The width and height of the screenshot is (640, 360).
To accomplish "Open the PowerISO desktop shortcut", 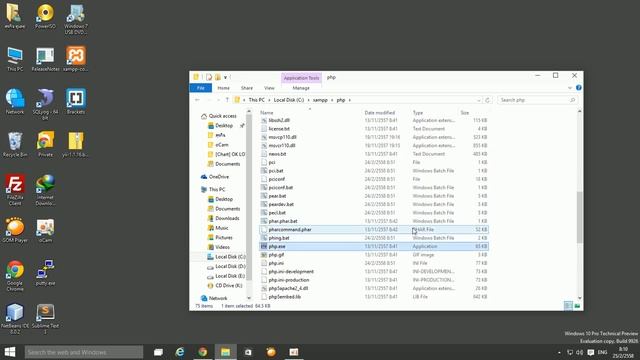I will pos(45,16).
